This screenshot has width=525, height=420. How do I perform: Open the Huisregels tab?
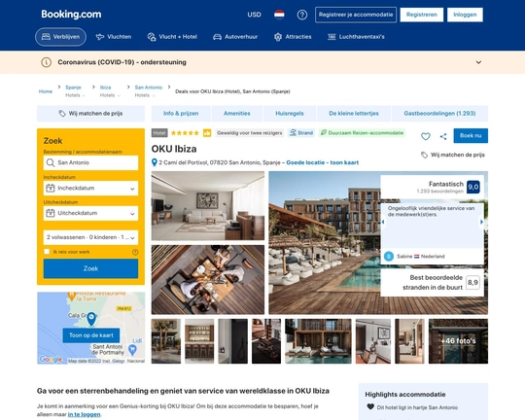click(x=290, y=114)
